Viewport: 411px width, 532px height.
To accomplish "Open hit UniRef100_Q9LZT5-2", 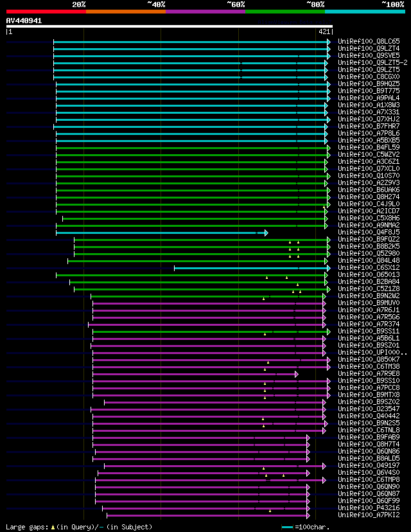I will pyautogui.click(x=372, y=62).
